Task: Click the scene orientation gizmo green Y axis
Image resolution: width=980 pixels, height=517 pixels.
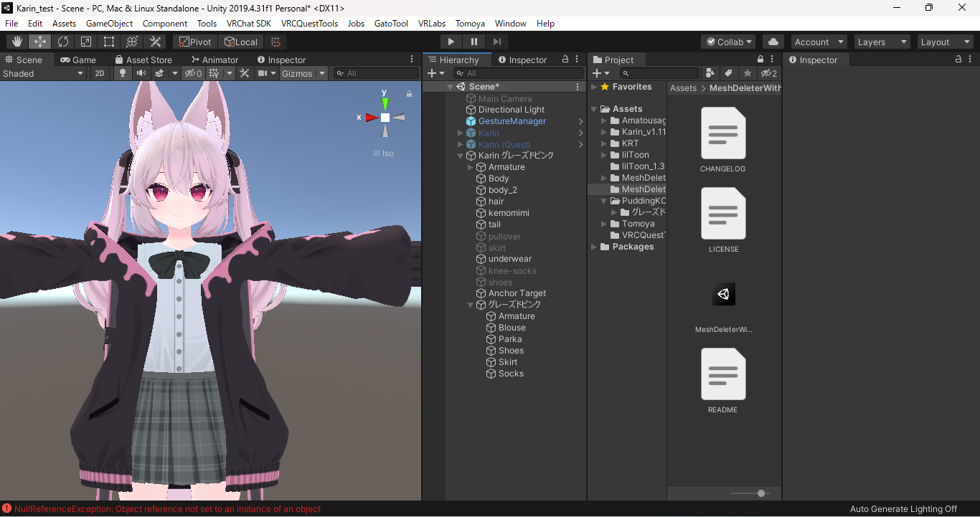Action: 385,103
